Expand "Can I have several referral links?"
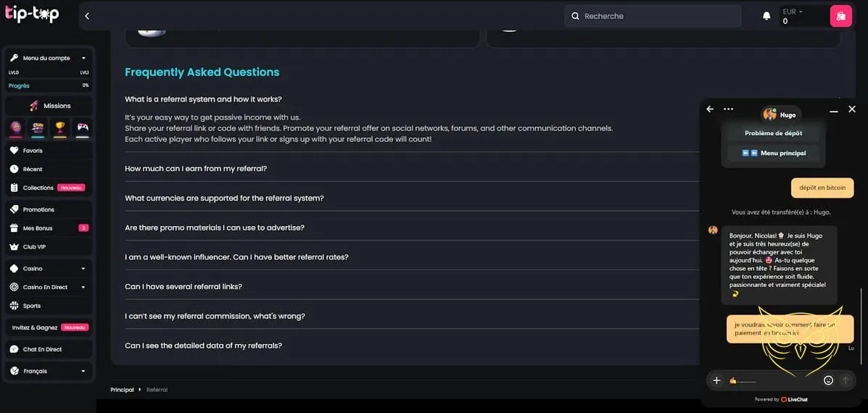The height and width of the screenshot is (413, 868). pyautogui.click(x=183, y=286)
